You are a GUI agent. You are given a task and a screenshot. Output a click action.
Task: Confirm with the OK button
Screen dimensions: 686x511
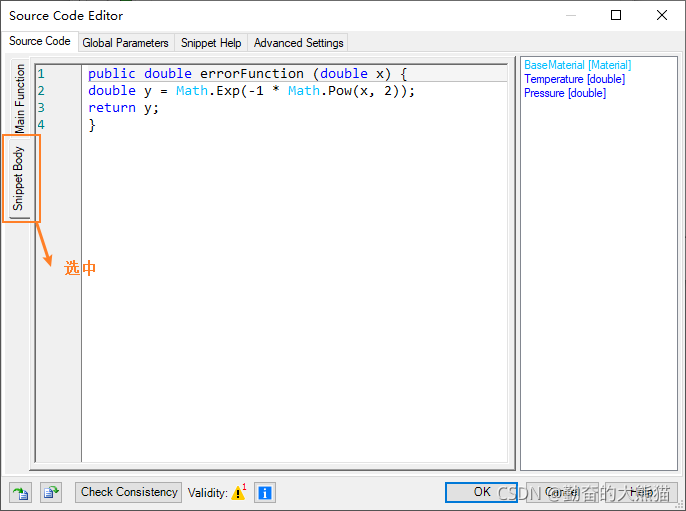click(481, 492)
